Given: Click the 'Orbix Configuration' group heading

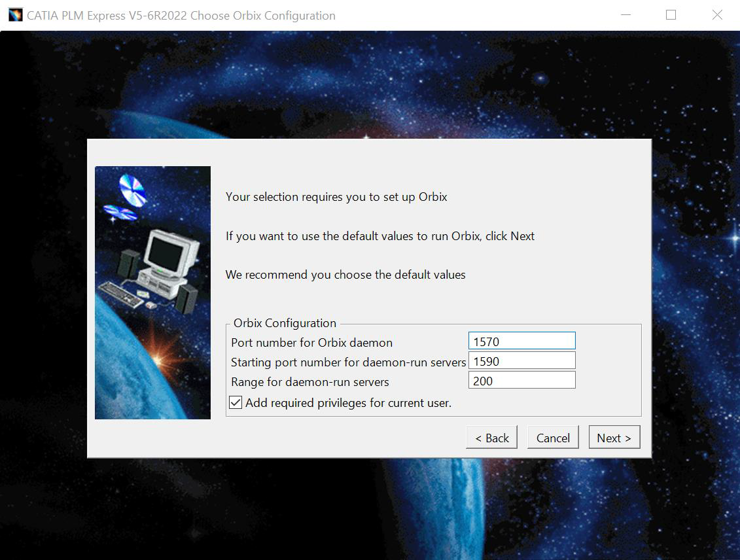Looking at the screenshot, I should pyautogui.click(x=285, y=323).
